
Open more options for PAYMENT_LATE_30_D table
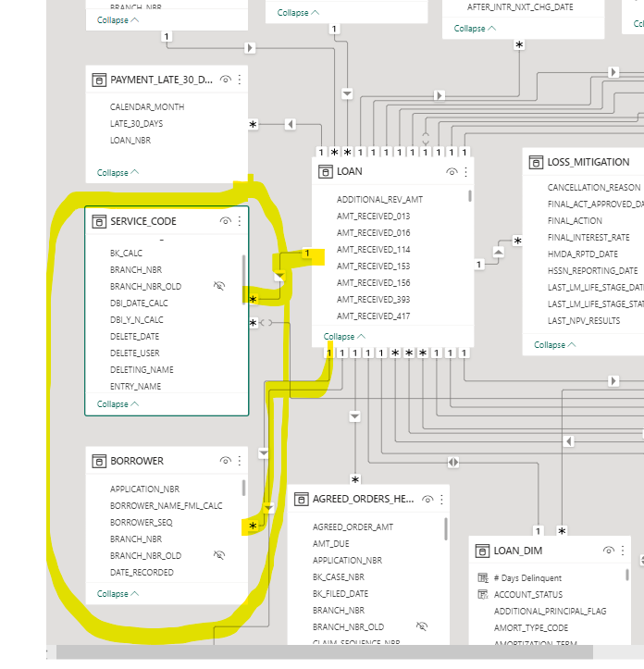coord(240,80)
